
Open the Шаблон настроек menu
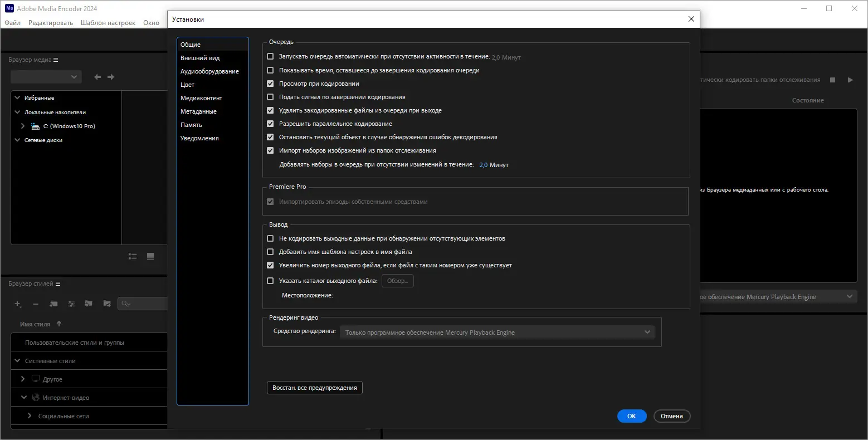pos(108,23)
